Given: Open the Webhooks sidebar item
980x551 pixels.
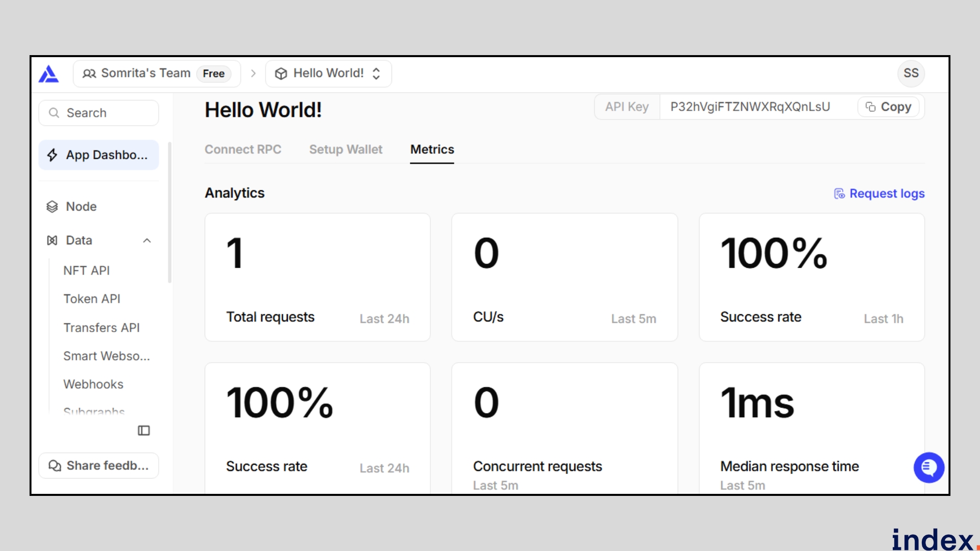Looking at the screenshot, I should (x=93, y=384).
